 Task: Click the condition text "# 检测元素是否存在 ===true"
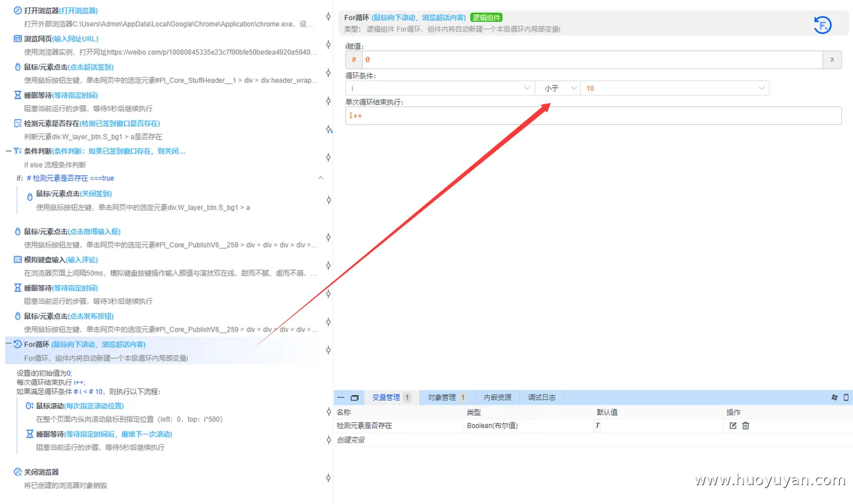(x=70, y=178)
